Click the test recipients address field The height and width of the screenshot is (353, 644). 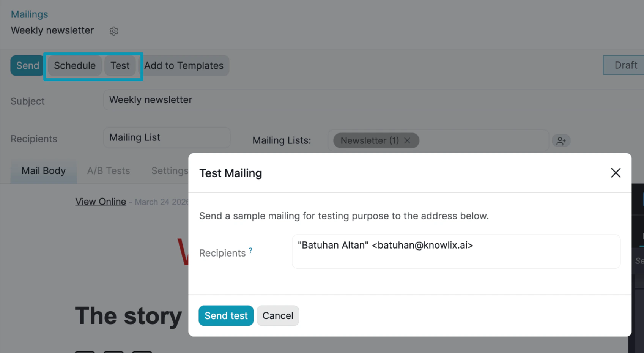point(455,251)
